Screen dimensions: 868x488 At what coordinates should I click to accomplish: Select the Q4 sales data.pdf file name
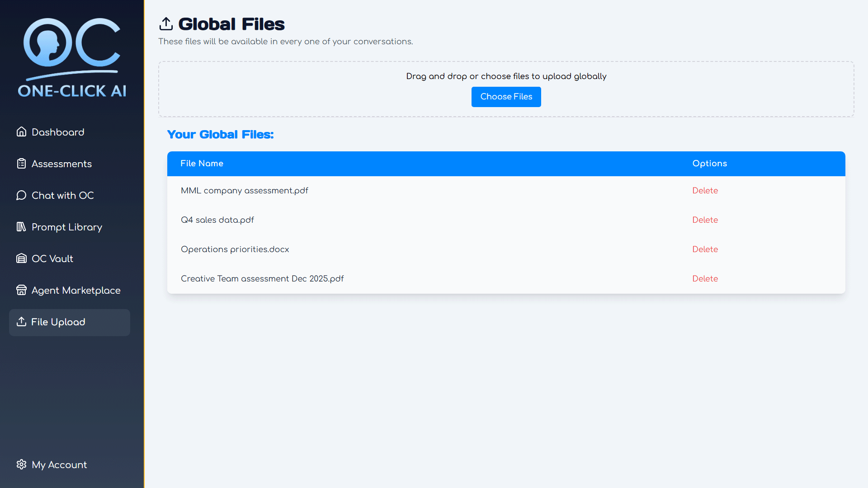(x=217, y=220)
